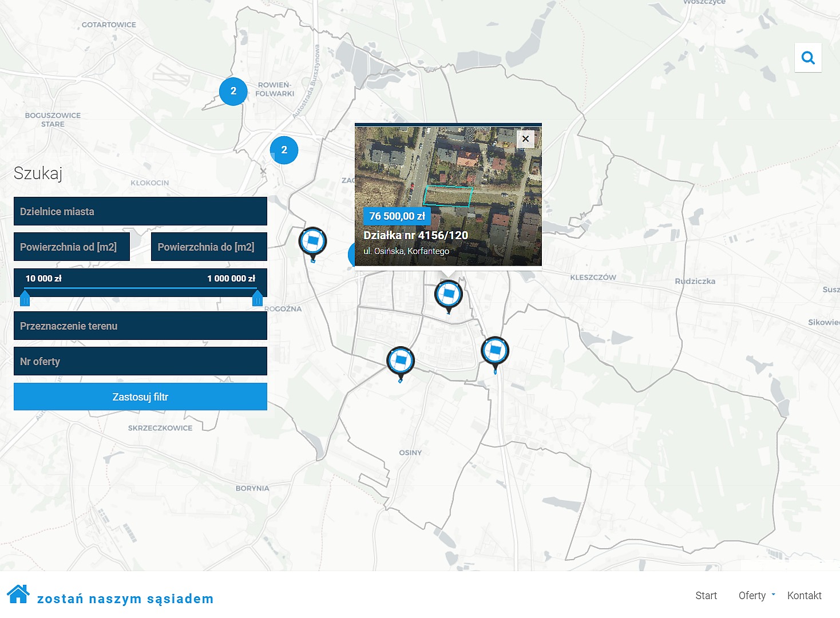Viewport: 840px width, 618px height.
Task: Click the magnifier search icon
Action: click(808, 58)
